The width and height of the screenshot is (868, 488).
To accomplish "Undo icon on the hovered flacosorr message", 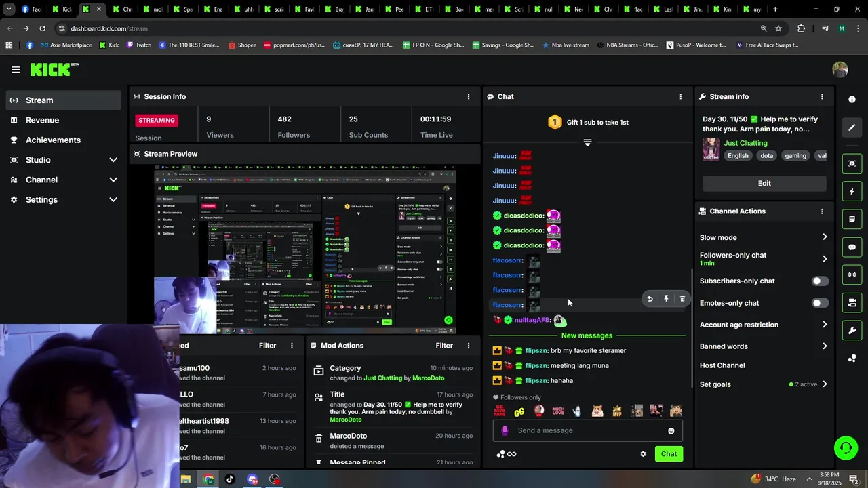I will tap(650, 299).
